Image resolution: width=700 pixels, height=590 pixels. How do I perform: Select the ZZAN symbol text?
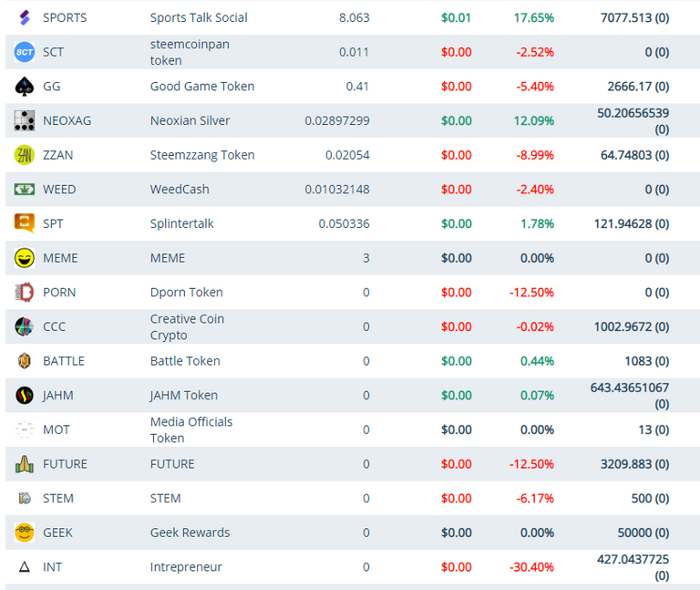(57, 155)
